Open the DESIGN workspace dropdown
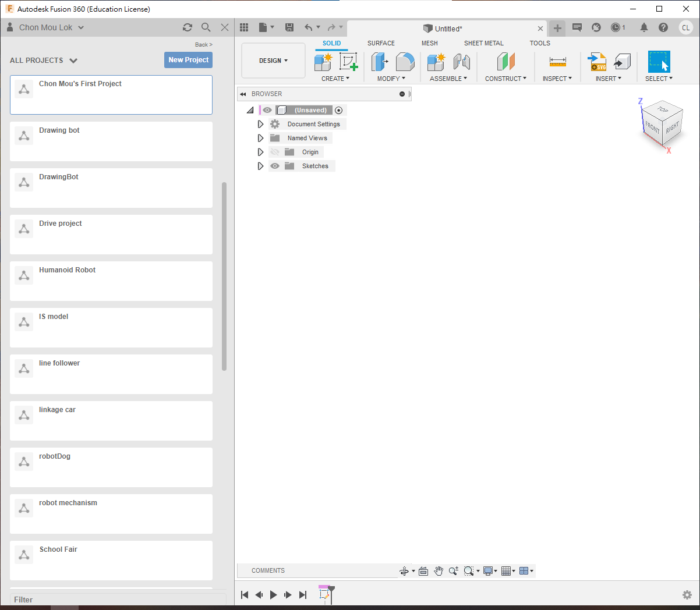 tap(273, 61)
